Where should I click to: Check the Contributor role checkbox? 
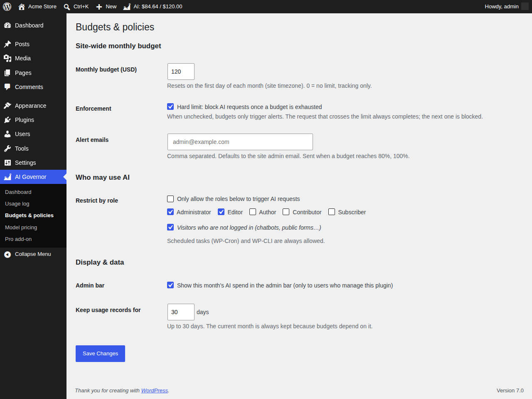[286, 212]
